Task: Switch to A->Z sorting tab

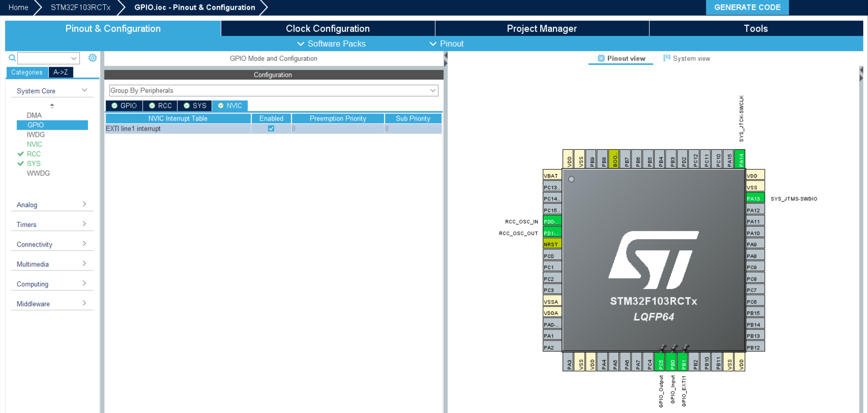Action: [x=61, y=72]
